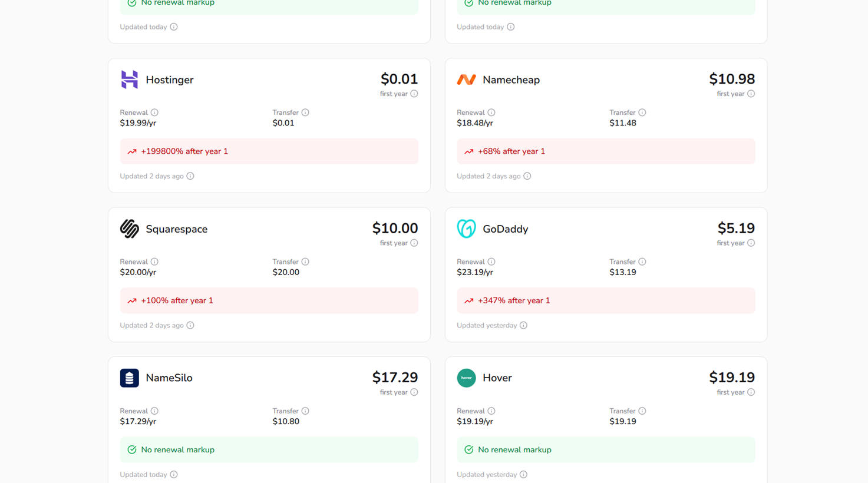Image resolution: width=868 pixels, height=483 pixels.
Task: Open the Namecheap registrar name link
Action: [511, 80]
